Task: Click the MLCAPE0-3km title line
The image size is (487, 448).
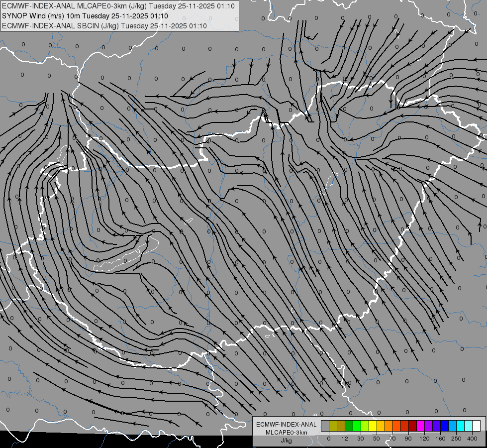Action: [118, 6]
